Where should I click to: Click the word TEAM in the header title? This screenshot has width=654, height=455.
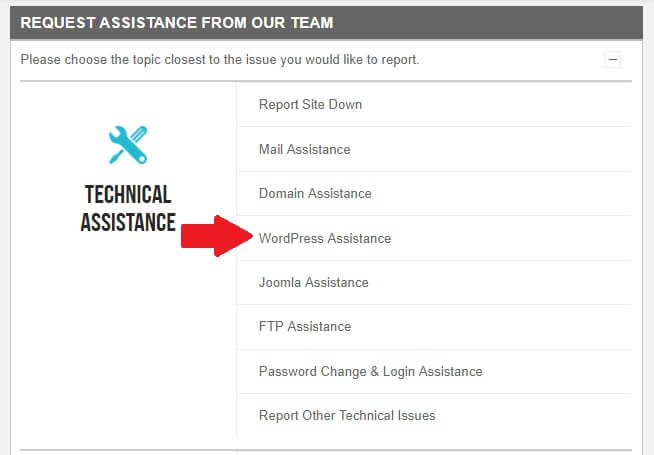(312, 23)
